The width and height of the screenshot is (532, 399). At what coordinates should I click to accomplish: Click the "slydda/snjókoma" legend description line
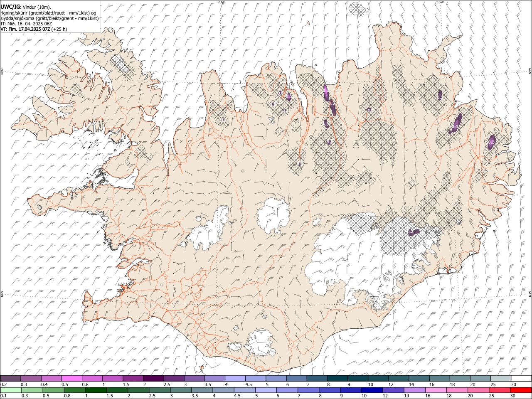(x=49, y=18)
